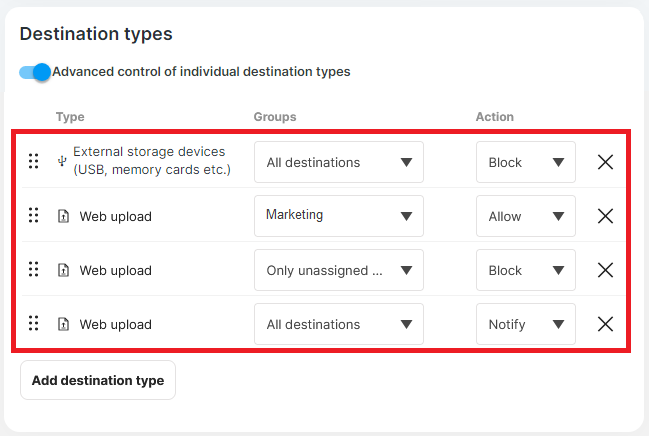Open the Notify action dropdown
Image resolution: width=649 pixels, height=436 pixels.
click(526, 324)
